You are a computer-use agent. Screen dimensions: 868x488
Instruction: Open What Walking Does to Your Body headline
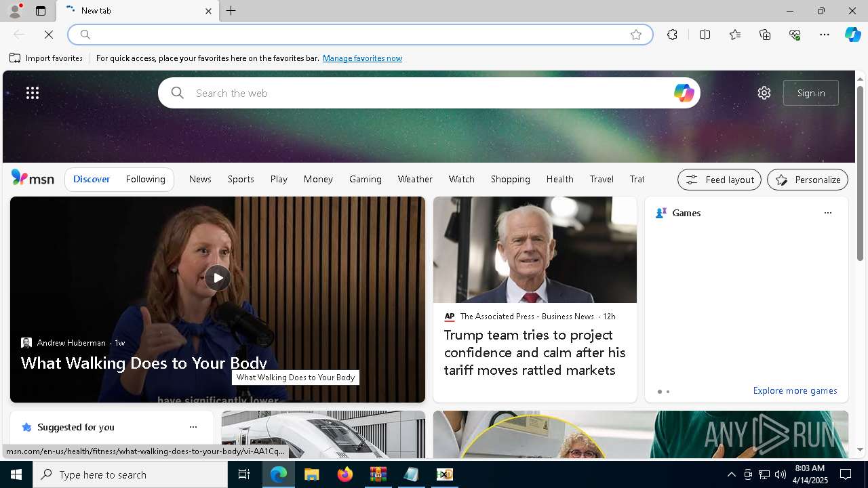click(x=144, y=363)
